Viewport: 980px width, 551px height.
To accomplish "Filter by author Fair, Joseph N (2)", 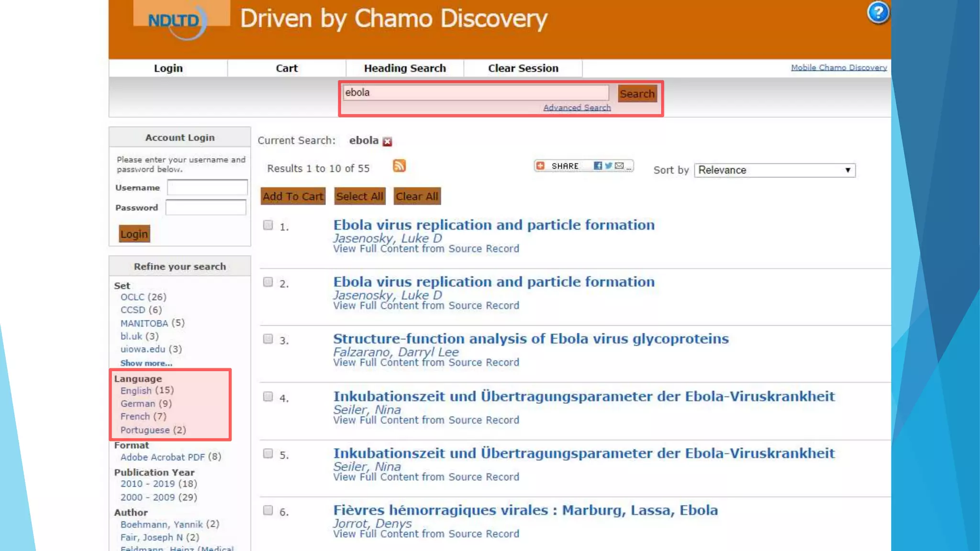I will (x=159, y=538).
